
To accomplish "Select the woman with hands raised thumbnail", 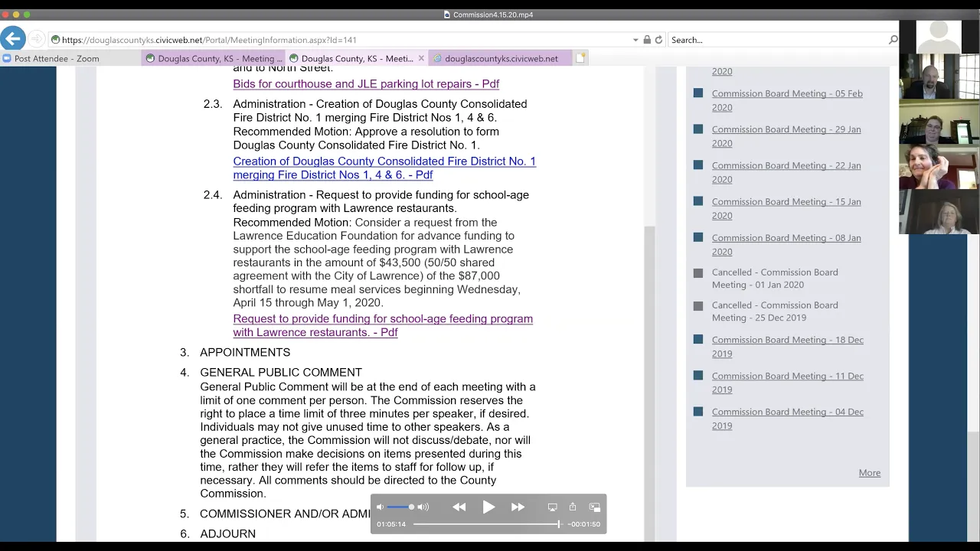I will click(x=939, y=166).
